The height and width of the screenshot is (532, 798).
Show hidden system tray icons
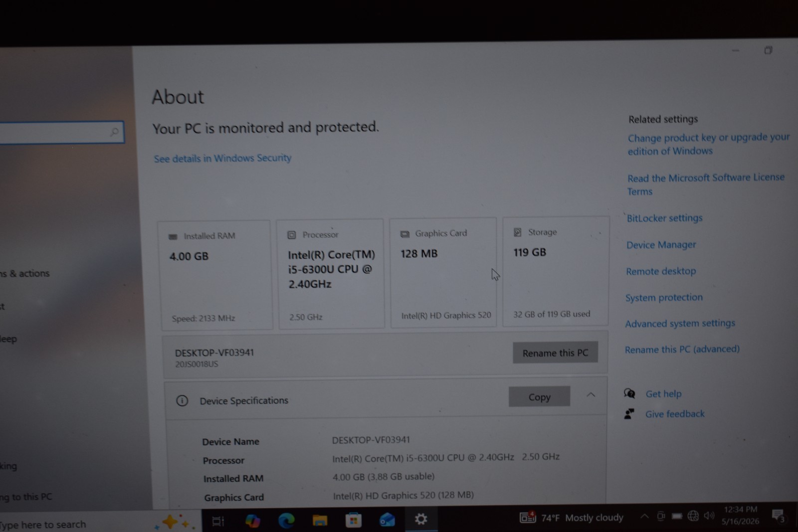(644, 517)
